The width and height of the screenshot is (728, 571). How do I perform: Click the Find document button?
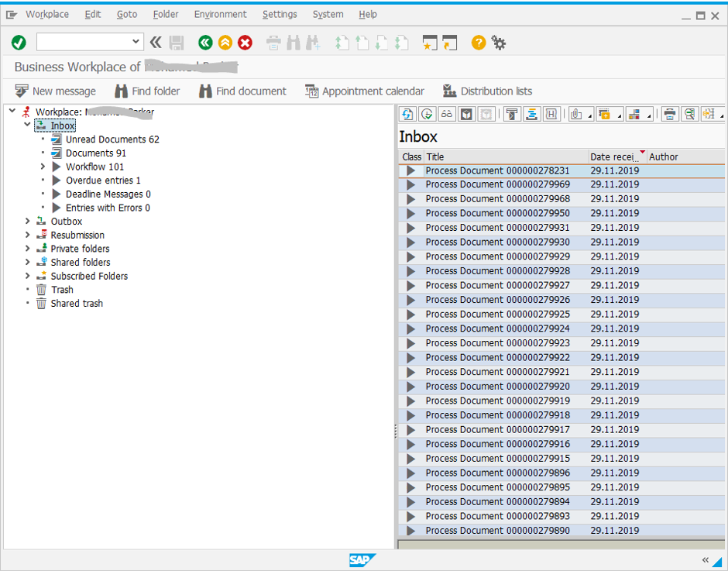click(242, 91)
